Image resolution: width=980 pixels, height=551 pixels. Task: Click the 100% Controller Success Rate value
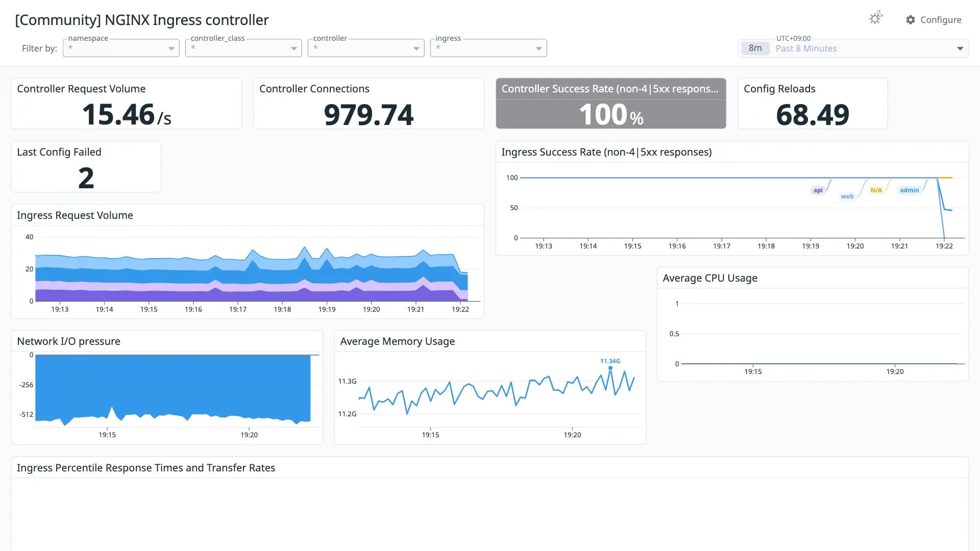611,115
